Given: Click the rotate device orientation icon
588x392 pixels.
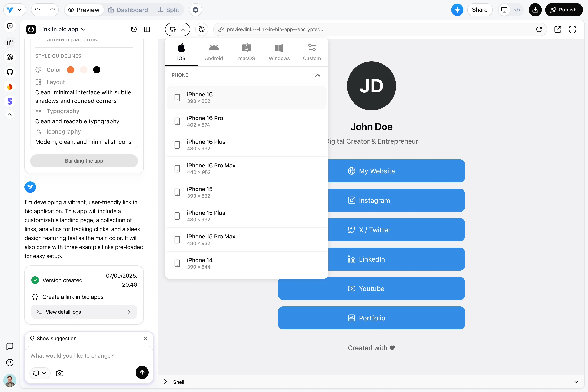Looking at the screenshot, I should pyautogui.click(x=202, y=29).
